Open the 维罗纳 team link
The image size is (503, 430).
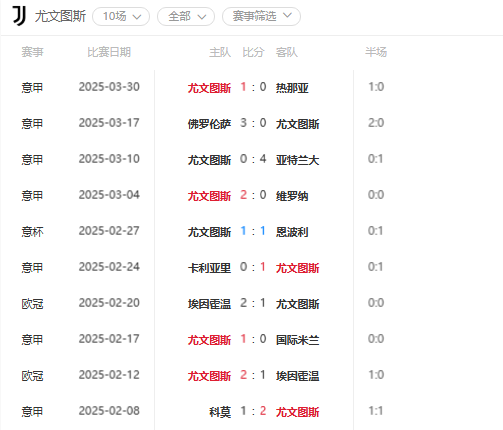(292, 196)
